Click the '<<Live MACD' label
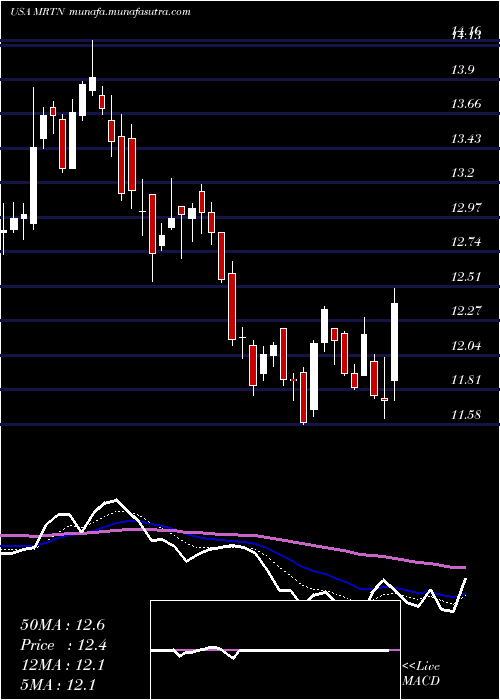The width and height of the screenshot is (500, 700). pos(421,674)
